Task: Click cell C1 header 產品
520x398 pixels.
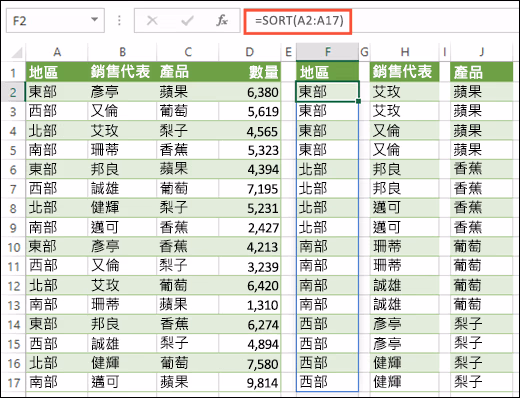Action: tap(188, 72)
